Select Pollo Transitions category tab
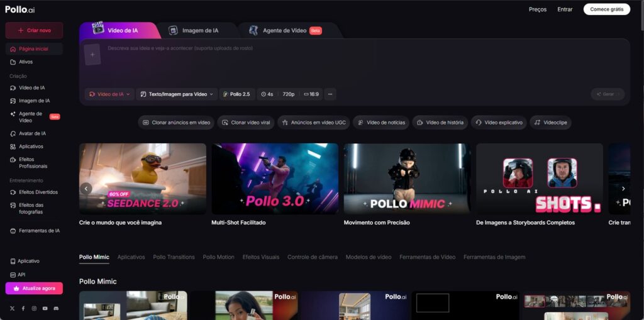The image size is (644, 320). coord(174,257)
